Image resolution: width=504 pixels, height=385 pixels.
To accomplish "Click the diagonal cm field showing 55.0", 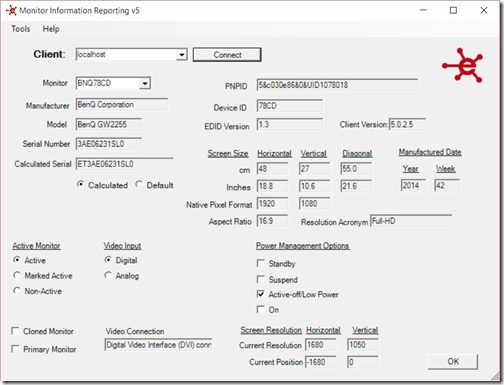I will click(356, 168).
